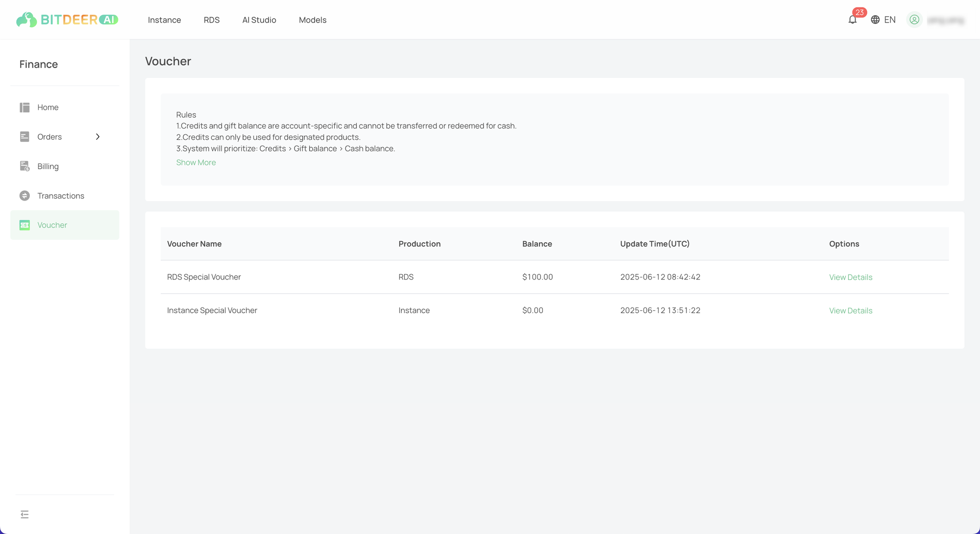Open the Models menu item
Viewport: 980px width, 534px height.
click(313, 20)
